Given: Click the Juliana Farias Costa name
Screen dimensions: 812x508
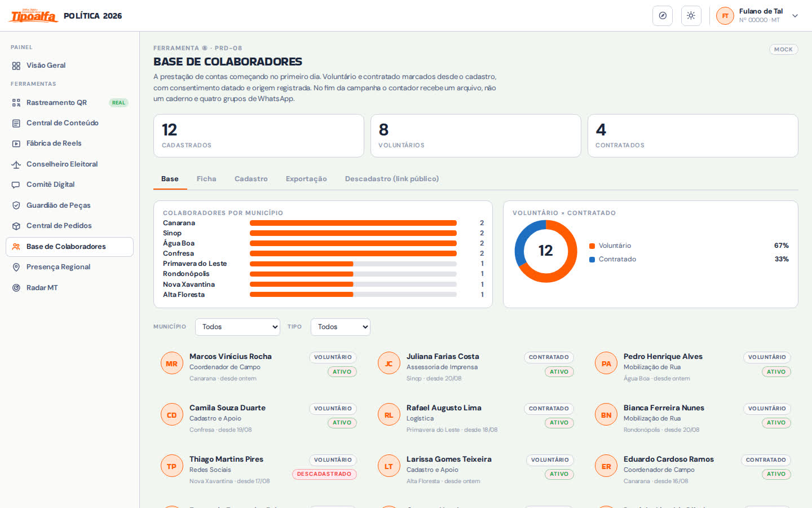Looking at the screenshot, I should (443, 357).
